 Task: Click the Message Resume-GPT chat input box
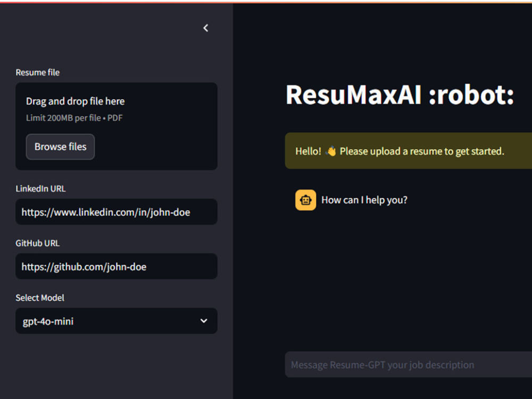[x=408, y=365]
